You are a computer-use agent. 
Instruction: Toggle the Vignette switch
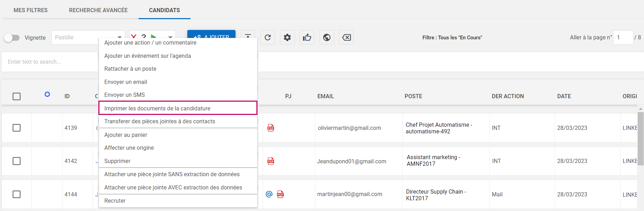pos(12,38)
